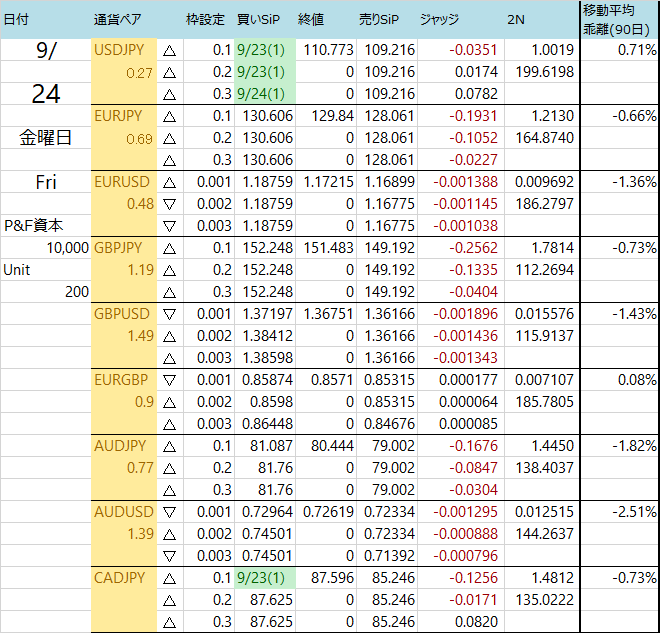Click the up triangle in EURUSD 0.001 row
This screenshot has width=660, height=633.
point(169,183)
